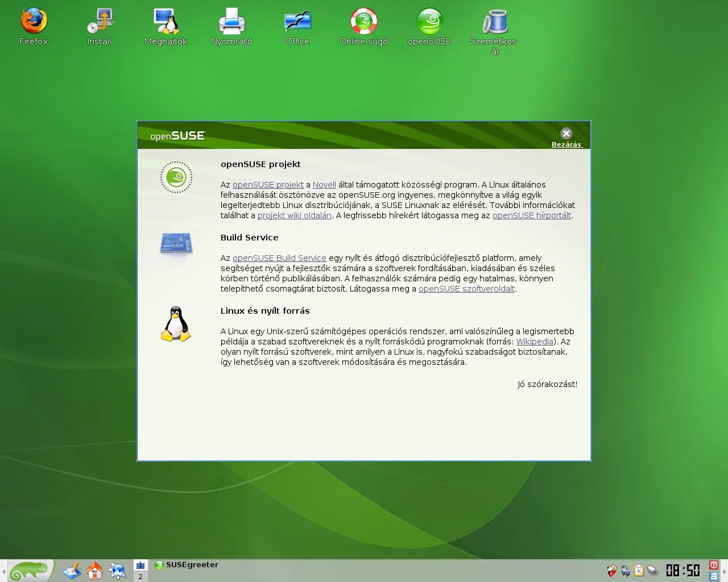Open the openSUSE Build Service link
Viewport: 728px width, 582px height.
(279, 258)
